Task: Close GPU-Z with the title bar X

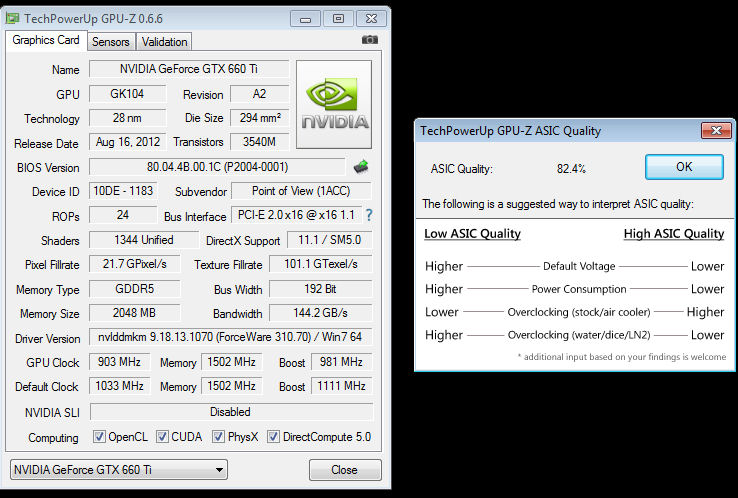Action: point(371,19)
